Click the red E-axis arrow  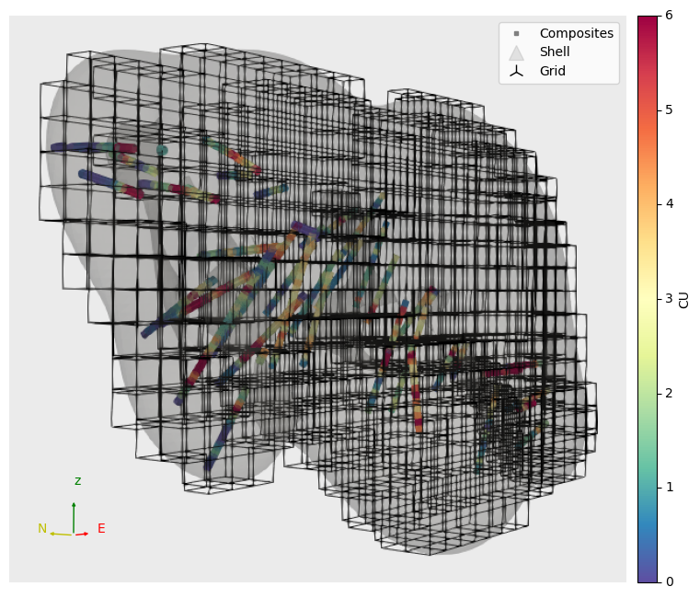click(82, 534)
